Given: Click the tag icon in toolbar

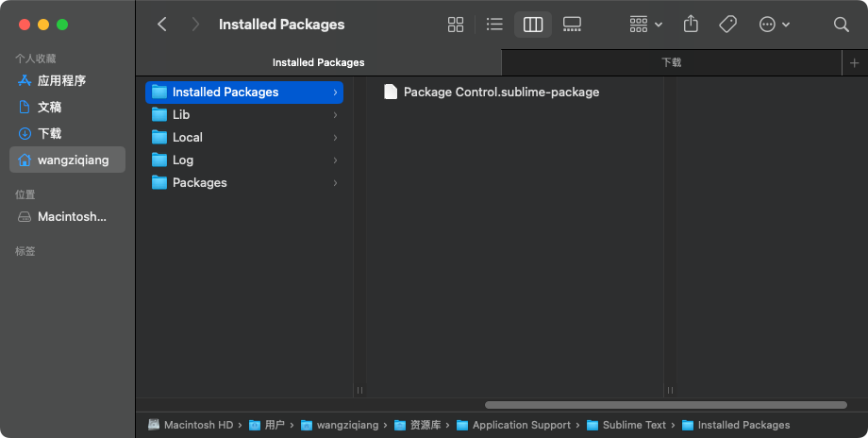Looking at the screenshot, I should click(728, 25).
